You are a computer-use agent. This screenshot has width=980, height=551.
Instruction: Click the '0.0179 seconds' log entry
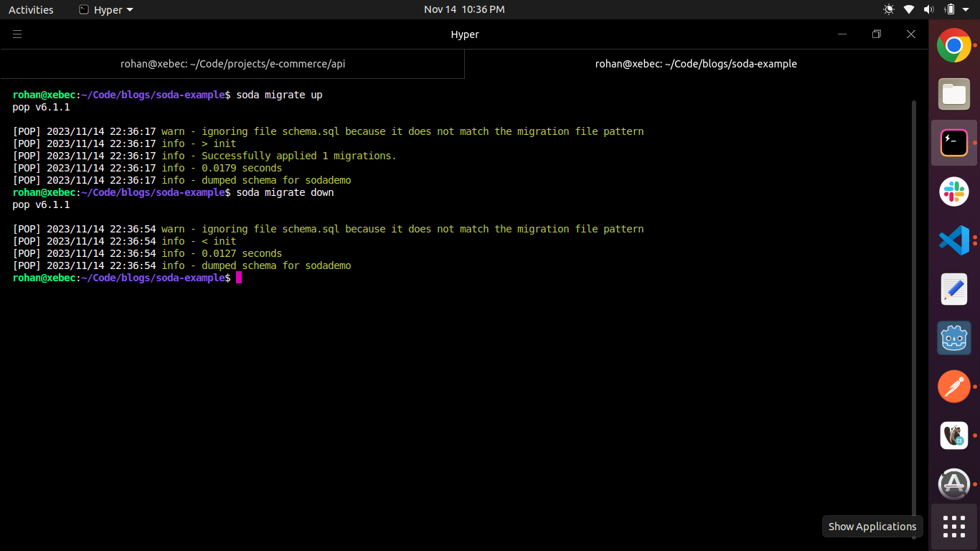[147, 168]
